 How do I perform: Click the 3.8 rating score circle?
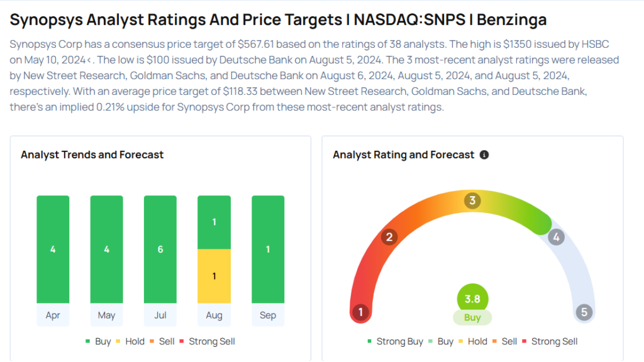[472, 299]
